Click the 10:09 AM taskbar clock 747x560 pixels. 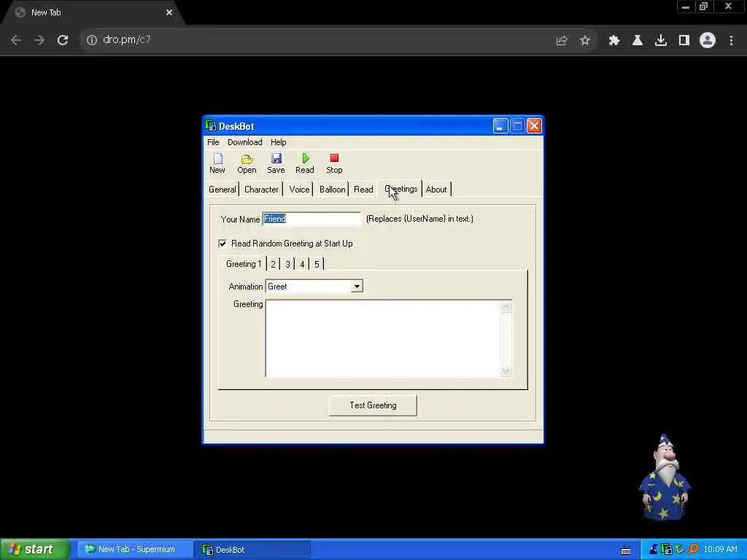click(x=720, y=550)
